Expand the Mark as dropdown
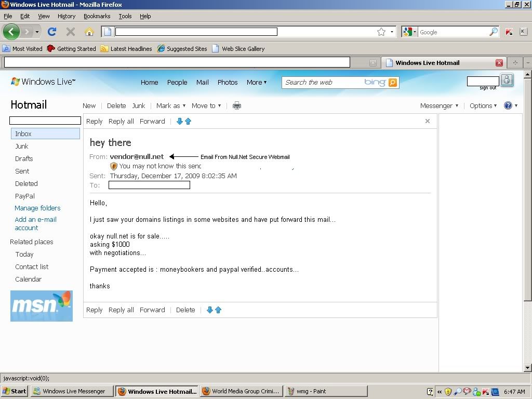This screenshot has width=532, height=399. click(x=171, y=106)
